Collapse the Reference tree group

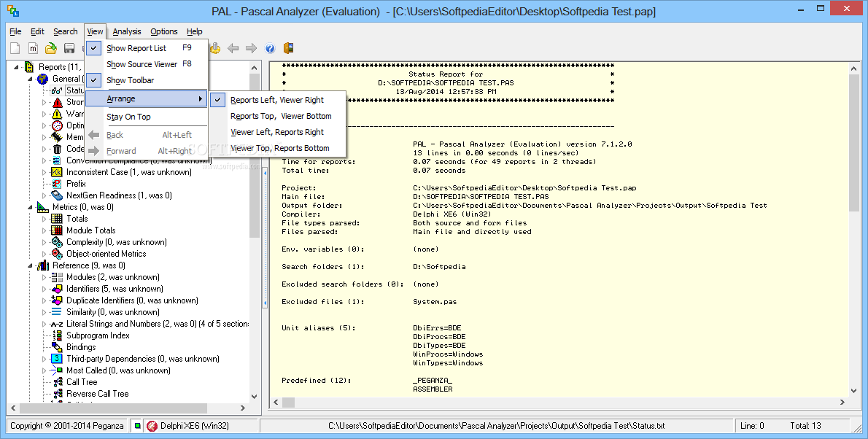(31, 265)
